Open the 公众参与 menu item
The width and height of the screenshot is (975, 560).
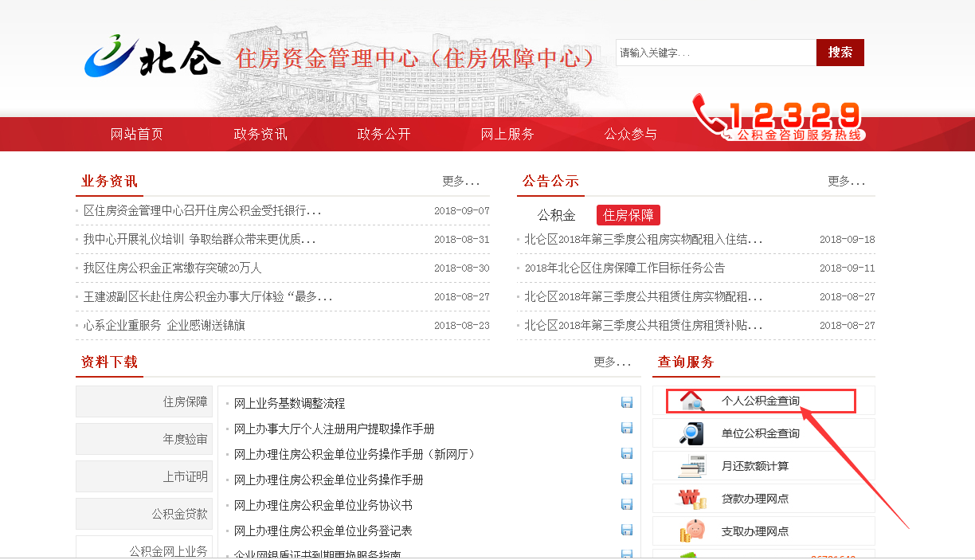(630, 134)
